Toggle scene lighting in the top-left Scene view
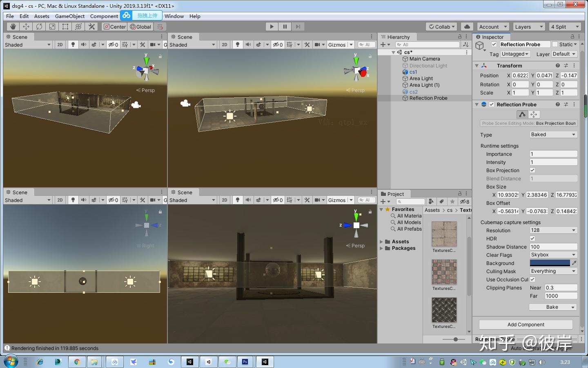The width and height of the screenshot is (588, 368). click(x=73, y=45)
